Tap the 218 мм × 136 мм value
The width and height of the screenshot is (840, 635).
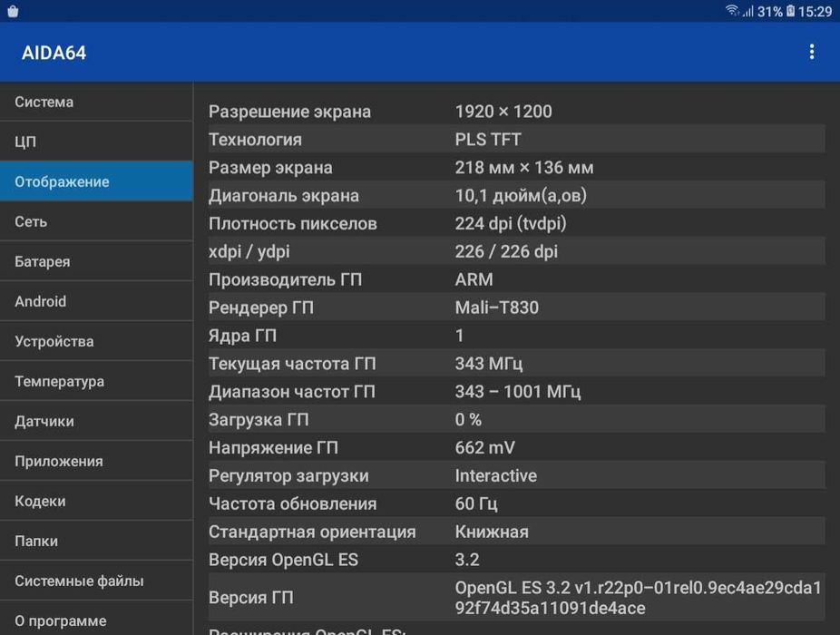coord(524,167)
